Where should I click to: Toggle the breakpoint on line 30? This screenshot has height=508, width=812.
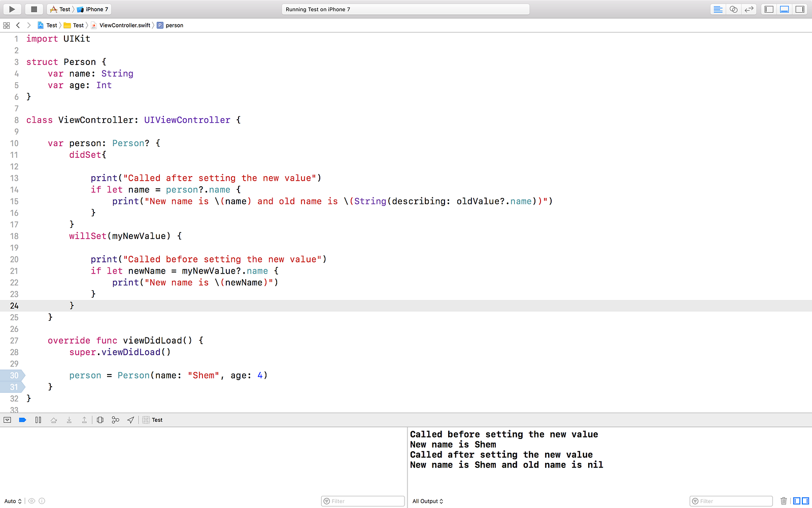click(13, 376)
